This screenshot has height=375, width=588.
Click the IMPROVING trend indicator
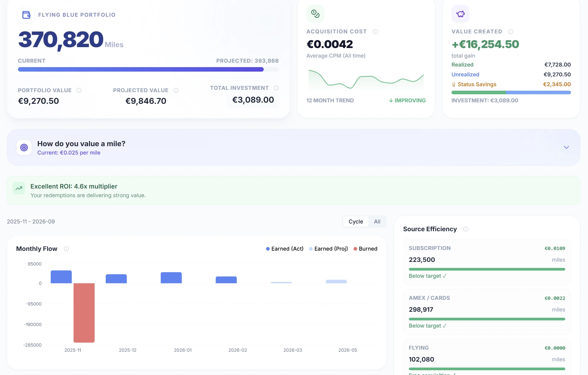coord(407,101)
